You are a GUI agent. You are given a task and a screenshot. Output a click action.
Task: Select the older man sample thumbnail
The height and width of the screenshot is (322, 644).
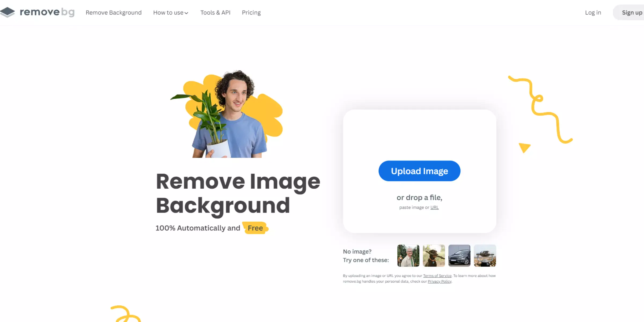point(408,255)
